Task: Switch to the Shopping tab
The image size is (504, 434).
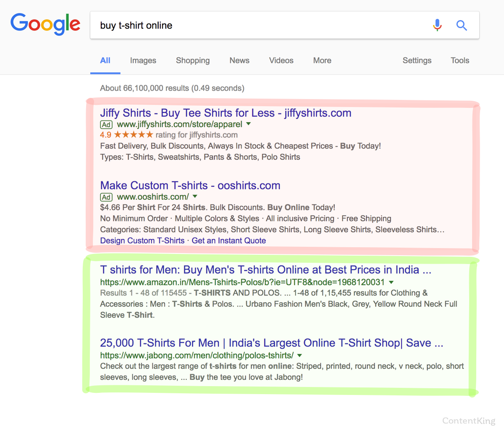Action: [193, 60]
